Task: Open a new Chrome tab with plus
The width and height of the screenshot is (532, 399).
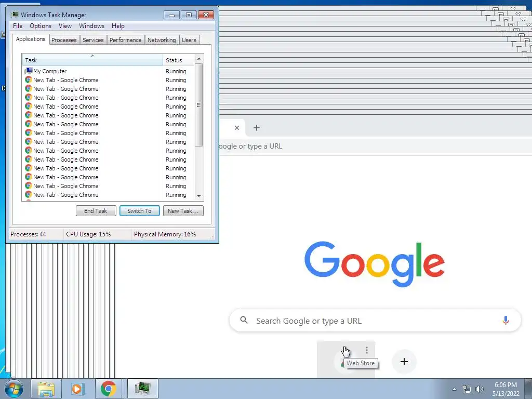Action: (257, 128)
